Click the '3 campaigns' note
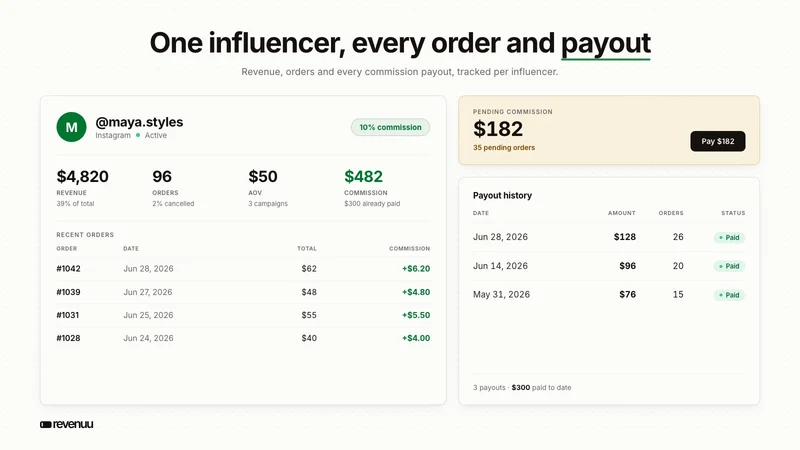The image size is (800, 450). (x=268, y=204)
